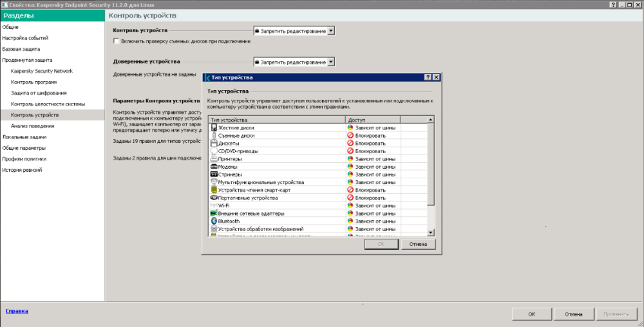Click OK in Тип устройства dialog
This screenshot has height=327, width=644.
point(381,244)
